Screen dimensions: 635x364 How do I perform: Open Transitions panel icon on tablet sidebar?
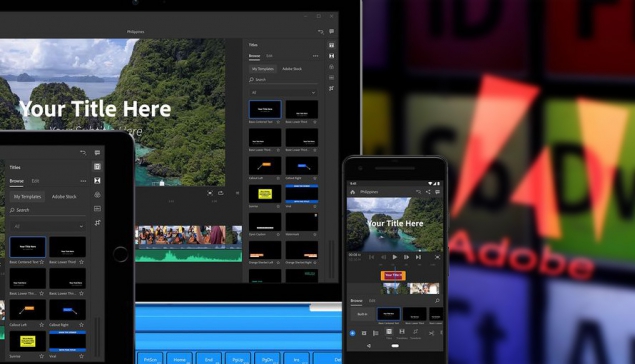click(97, 181)
